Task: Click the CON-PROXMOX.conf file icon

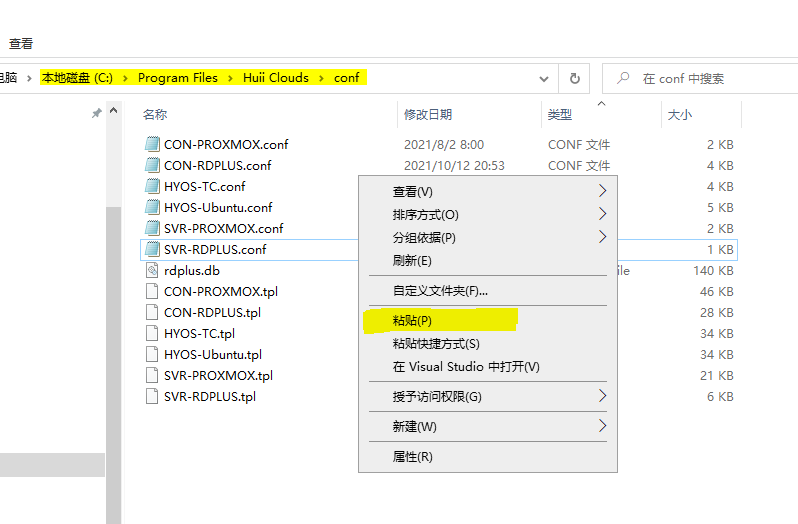Action: pyautogui.click(x=152, y=144)
